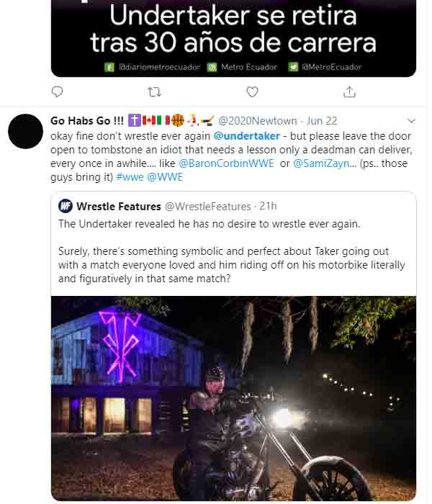Open the Undertaker se retira image card
Screen dimensions: 432x504
click(x=234, y=38)
